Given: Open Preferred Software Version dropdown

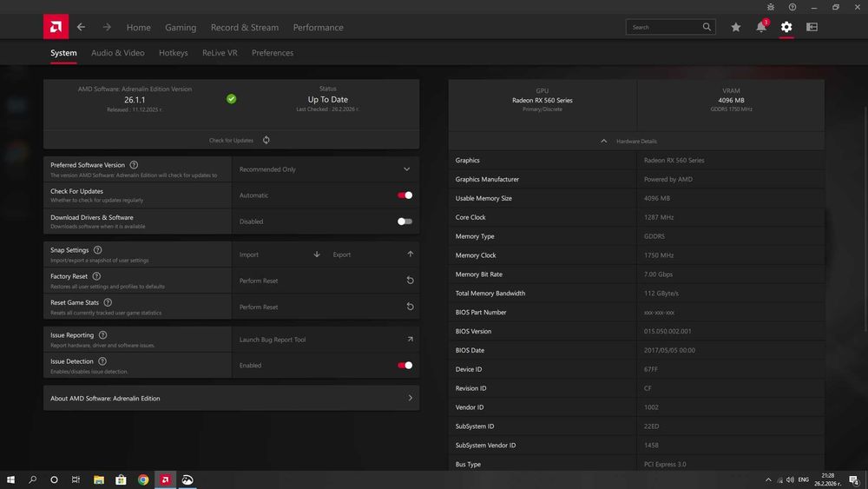Looking at the screenshot, I should (406, 169).
